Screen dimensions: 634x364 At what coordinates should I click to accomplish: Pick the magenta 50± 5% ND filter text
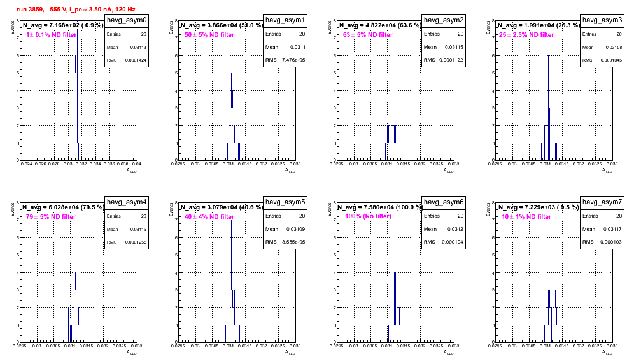pyautogui.click(x=209, y=35)
